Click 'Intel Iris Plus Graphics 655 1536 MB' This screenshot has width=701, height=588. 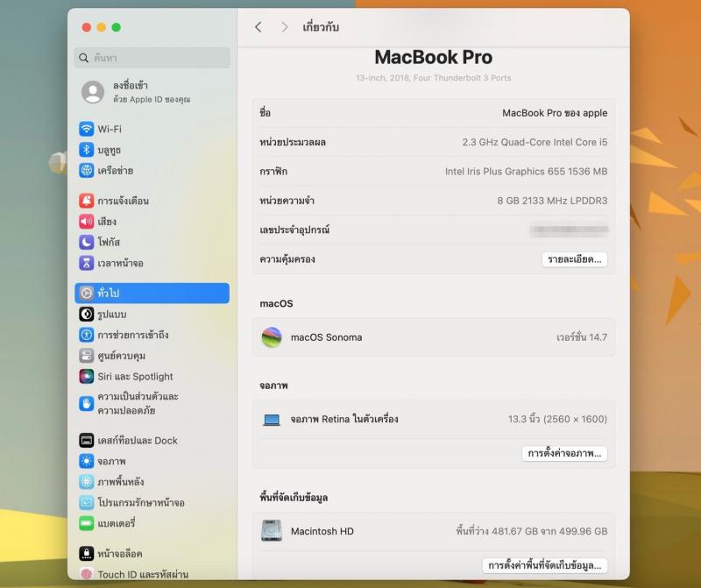[x=527, y=171]
